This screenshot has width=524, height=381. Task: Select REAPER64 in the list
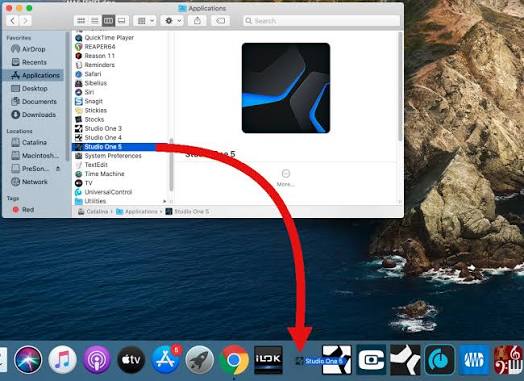pos(120,46)
